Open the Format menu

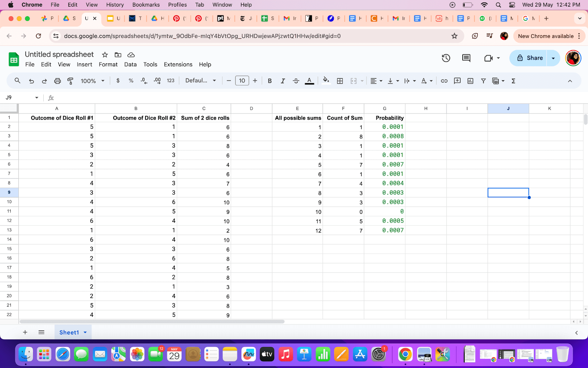click(108, 64)
